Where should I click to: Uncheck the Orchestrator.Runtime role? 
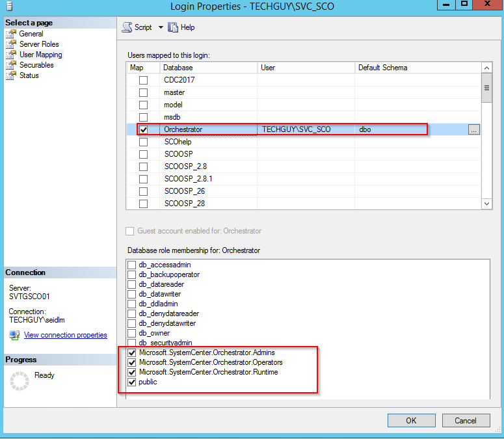[132, 372]
